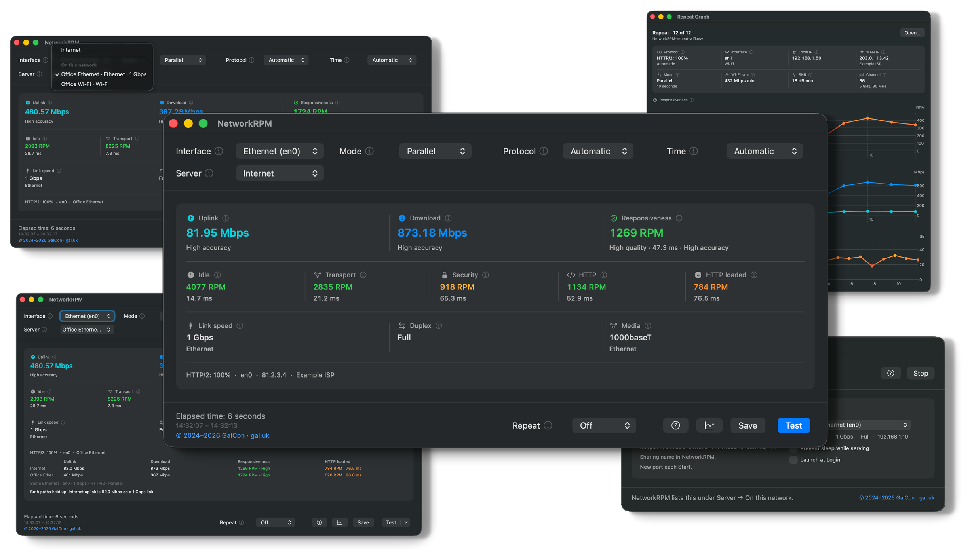Click the Stop button in the sharing window
Viewport: 972px width, 560px height.
click(x=921, y=373)
